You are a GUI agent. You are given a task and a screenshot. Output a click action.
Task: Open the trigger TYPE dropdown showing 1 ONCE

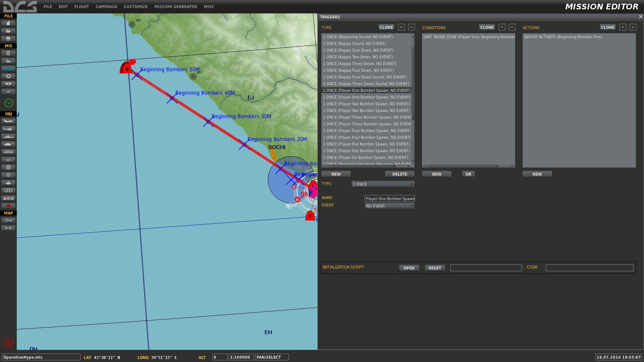(383, 184)
